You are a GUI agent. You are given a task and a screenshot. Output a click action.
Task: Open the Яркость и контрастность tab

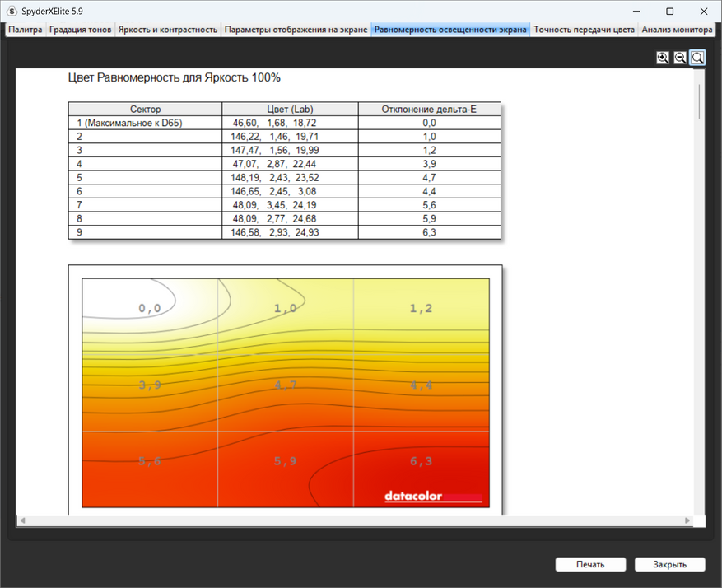click(x=168, y=30)
